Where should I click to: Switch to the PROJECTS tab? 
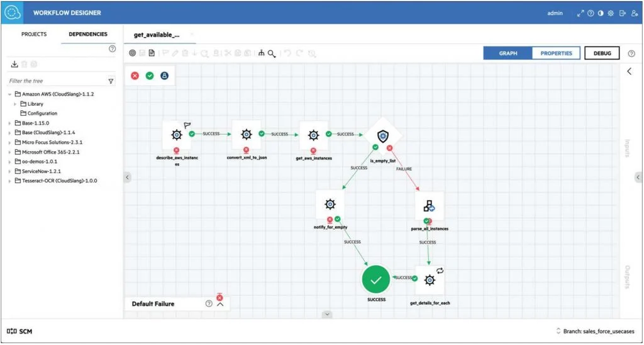pos(34,35)
